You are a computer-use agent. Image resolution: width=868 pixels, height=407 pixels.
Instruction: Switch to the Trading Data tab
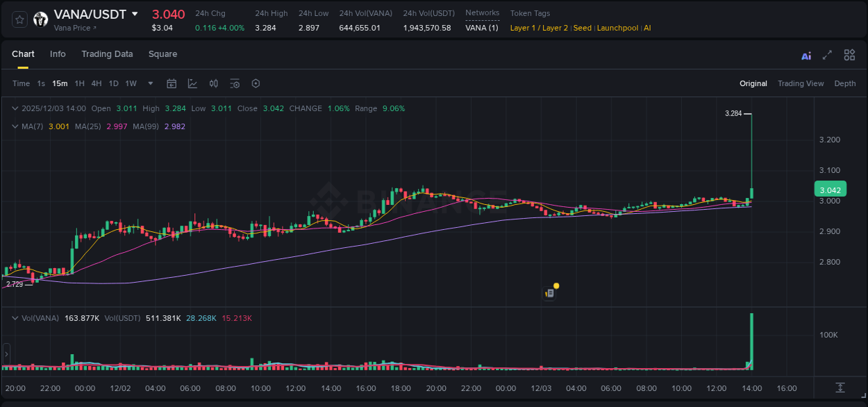tap(107, 54)
